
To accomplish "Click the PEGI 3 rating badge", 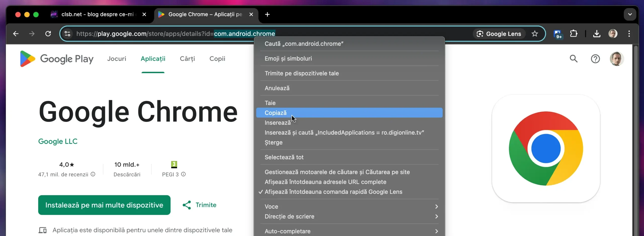I will [174, 164].
